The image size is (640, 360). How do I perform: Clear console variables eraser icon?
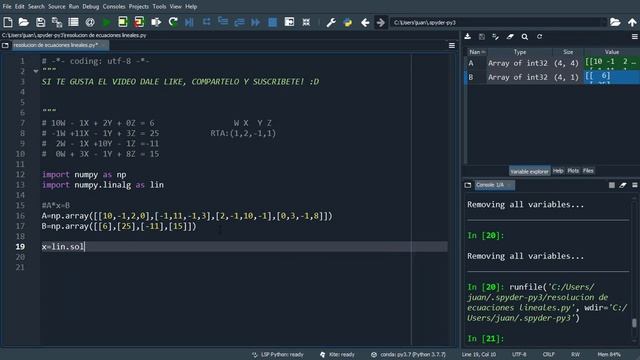coord(623,185)
